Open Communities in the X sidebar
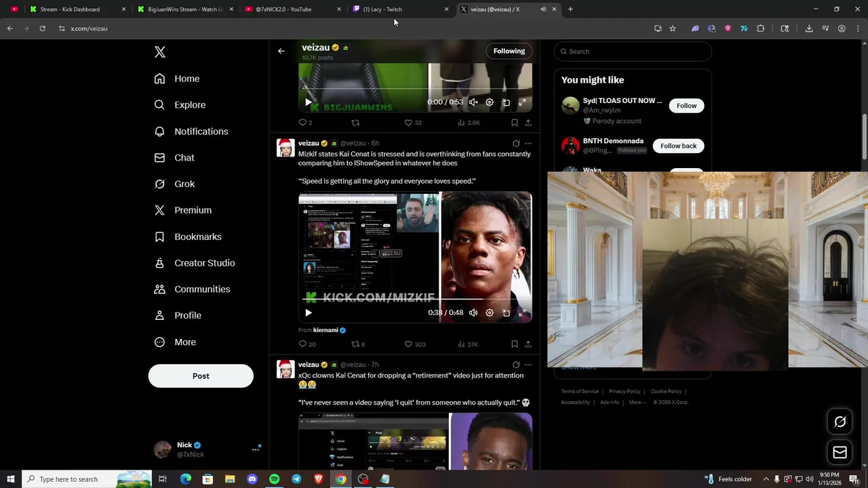 coord(192,289)
